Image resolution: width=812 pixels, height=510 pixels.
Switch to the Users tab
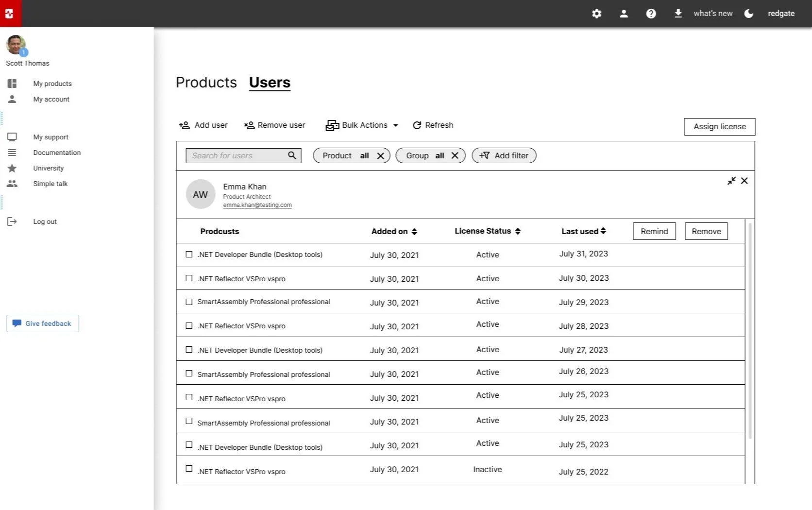click(x=270, y=83)
